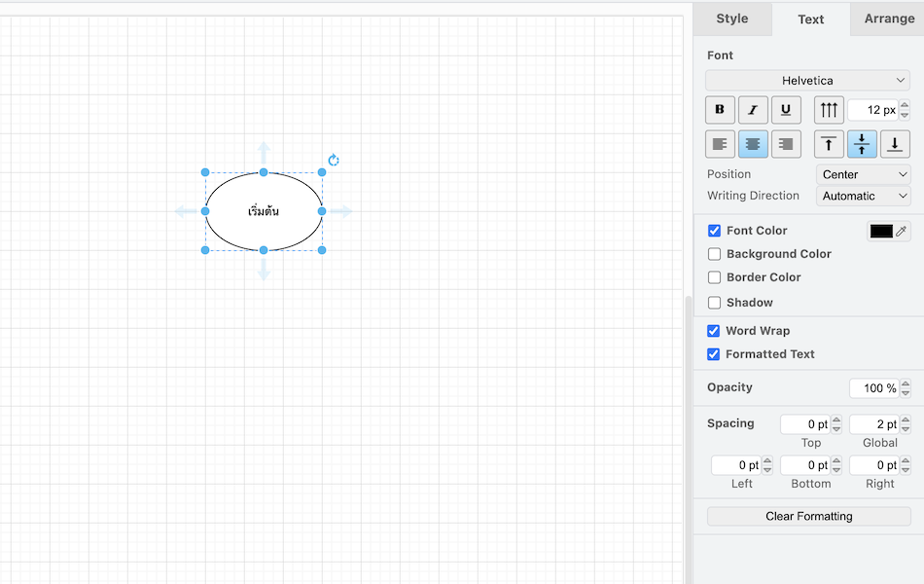Switch to the Style tab
Image resolution: width=924 pixels, height=584 pixels.
click(x=732, y=18)
